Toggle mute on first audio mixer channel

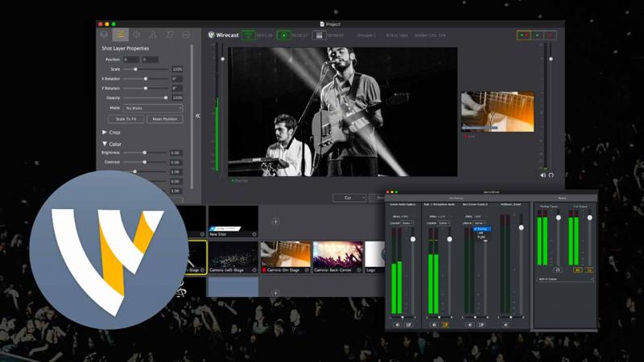tap(397, 324)
